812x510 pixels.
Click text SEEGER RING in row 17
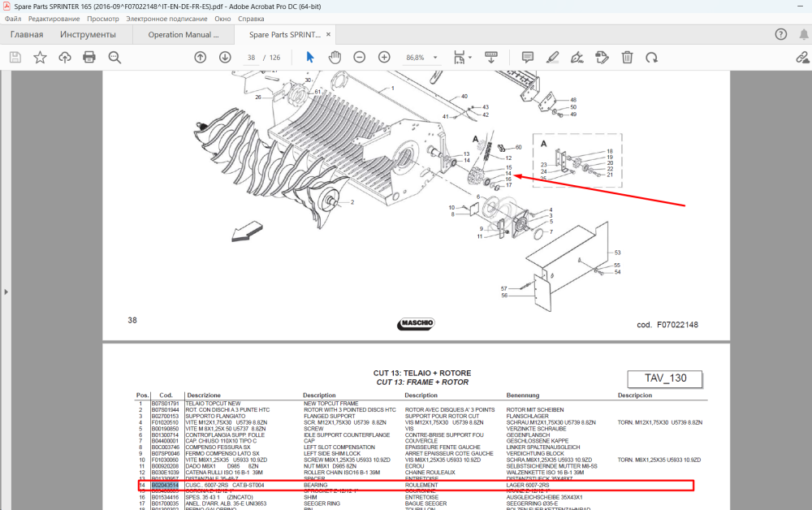(x=323, y=504)
